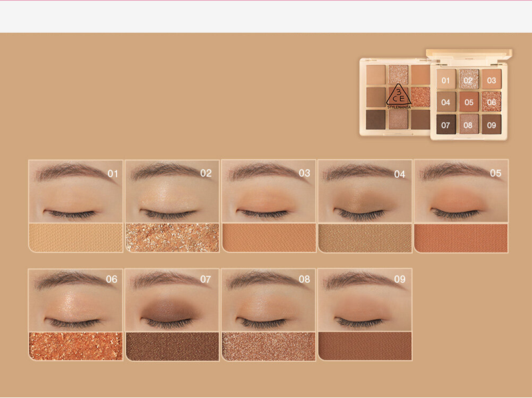532x398 pixels.
Task: Select the reddish brown swatch under photo 09
Action: point(365,346)
